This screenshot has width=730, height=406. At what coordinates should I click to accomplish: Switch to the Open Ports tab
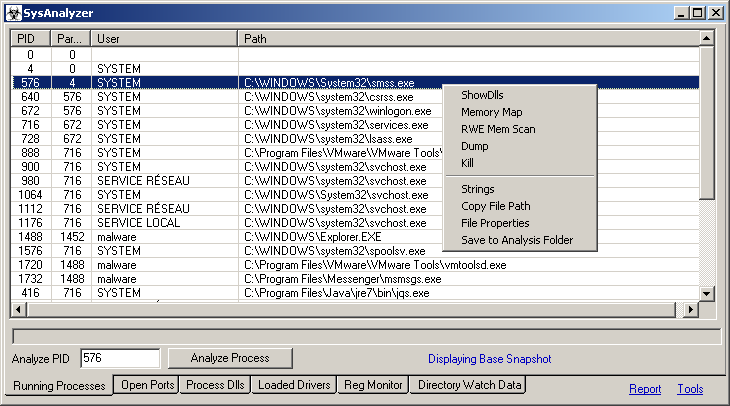coord(146,385)
